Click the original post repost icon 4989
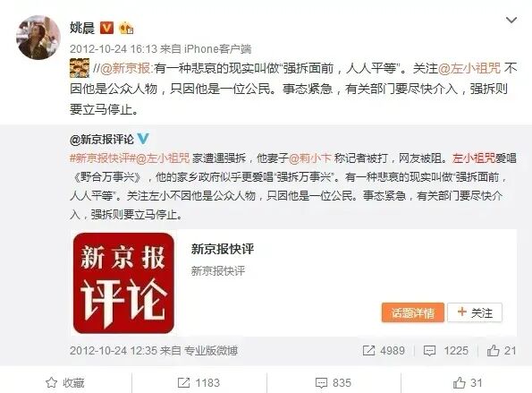The width and height of the screenshot is (532, 393). (x=384, y=351)
